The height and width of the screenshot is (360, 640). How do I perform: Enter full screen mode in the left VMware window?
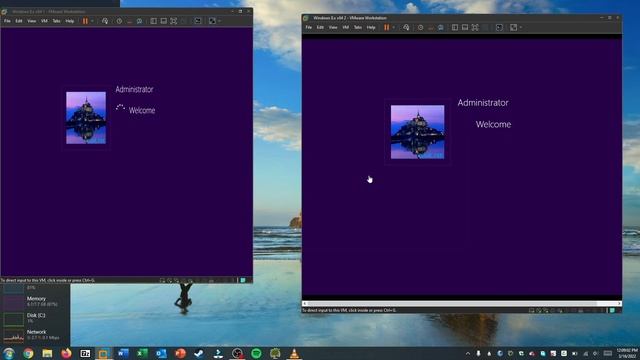173,21
